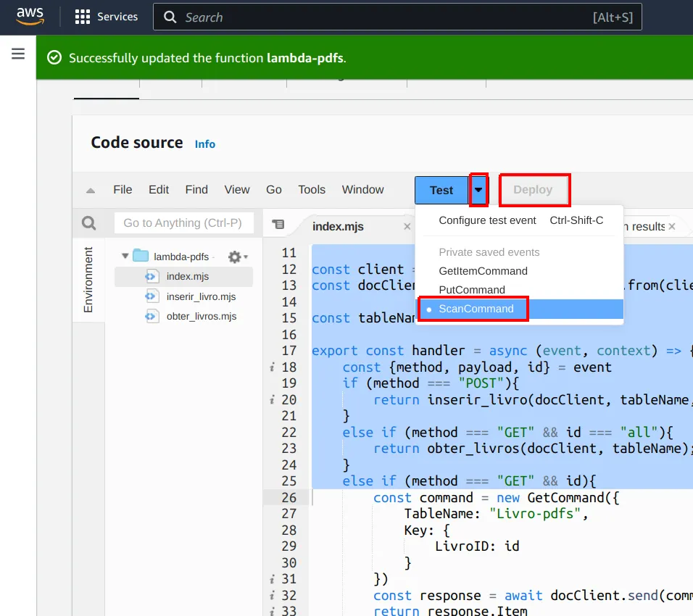Click the AWS search field
Viewport: 693px width, 616px height.
pos(397,17)
